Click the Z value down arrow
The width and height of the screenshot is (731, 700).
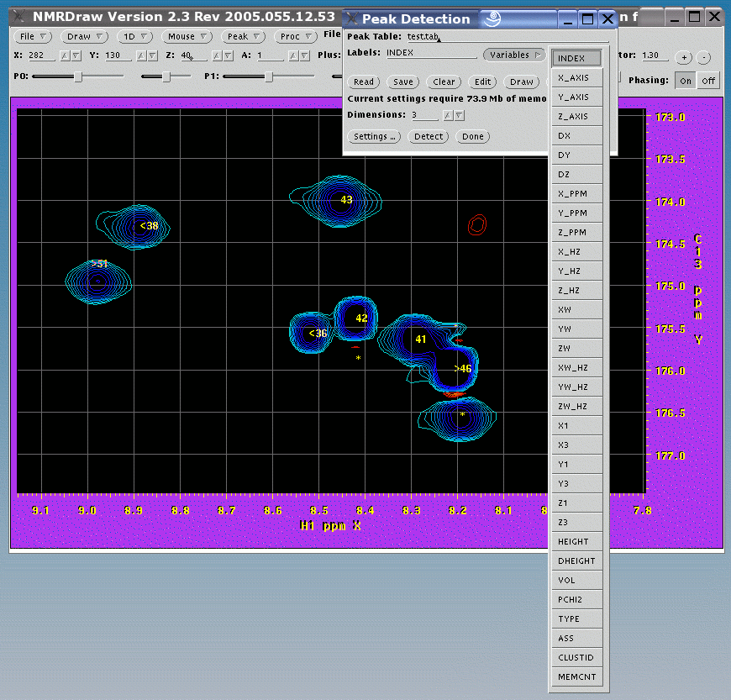click(228, 56)
